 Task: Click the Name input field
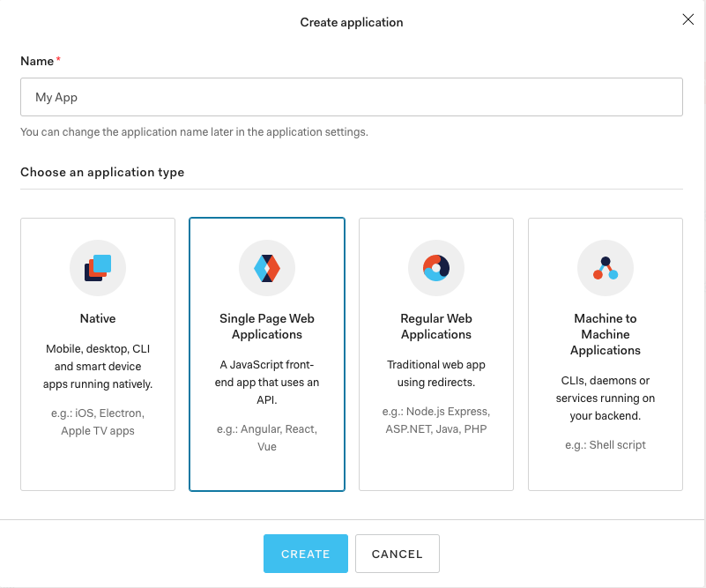(x=352, y=97)
